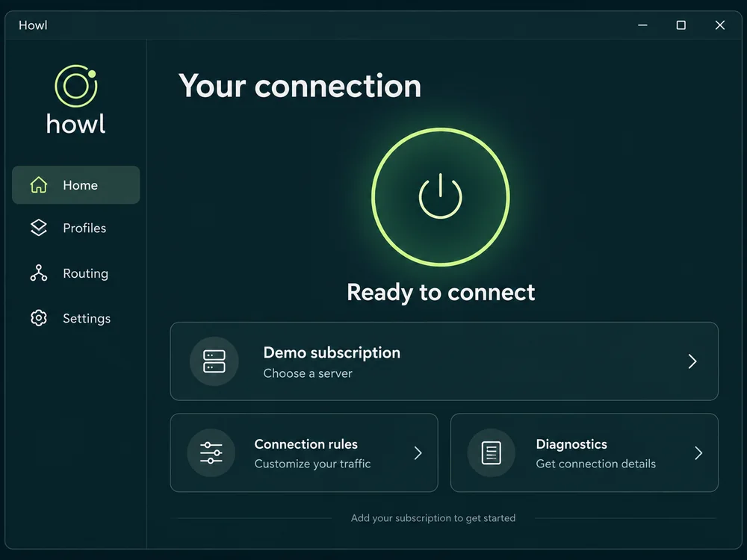The image size is (747, 560).
Task: Click 'Add your subscription to get started' text
Action: click(433, 517)
